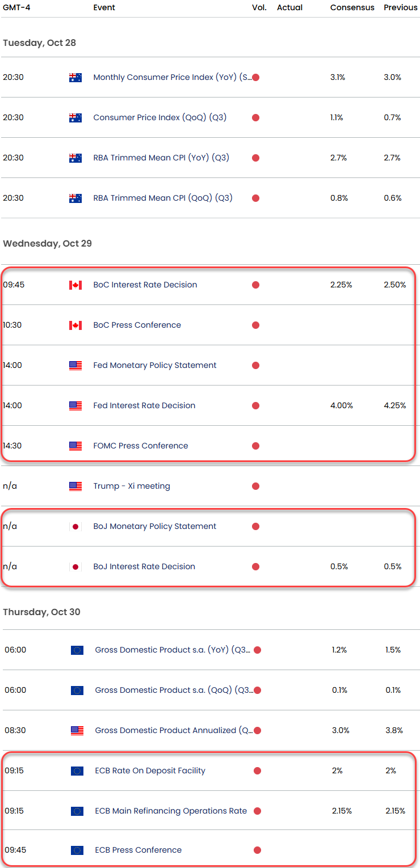Open RBA Trimmed Mean CPI (YoY) event

pos(161,158)
